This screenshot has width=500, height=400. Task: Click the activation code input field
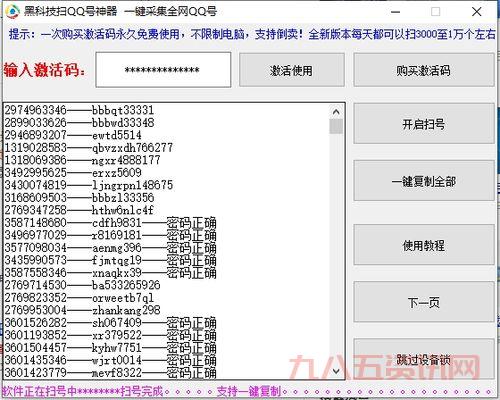coord(163,70)
